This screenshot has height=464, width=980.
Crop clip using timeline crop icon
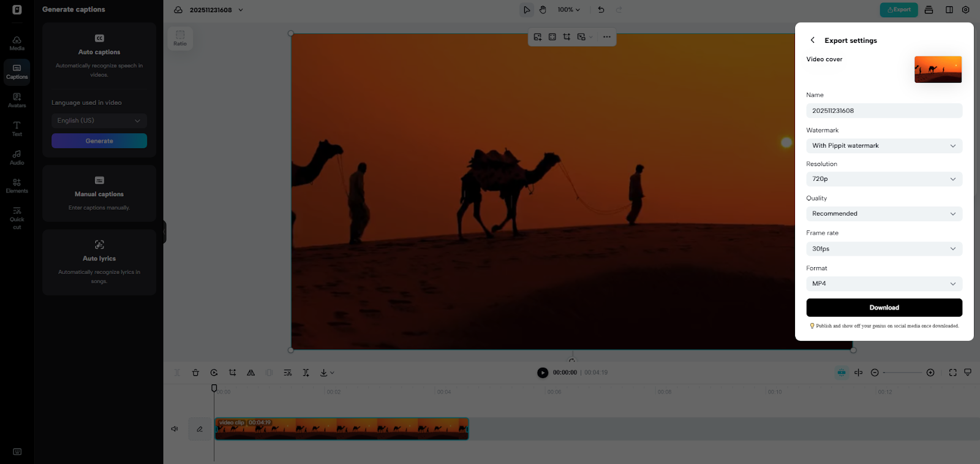pyautogui.click(x=232, y=373)
